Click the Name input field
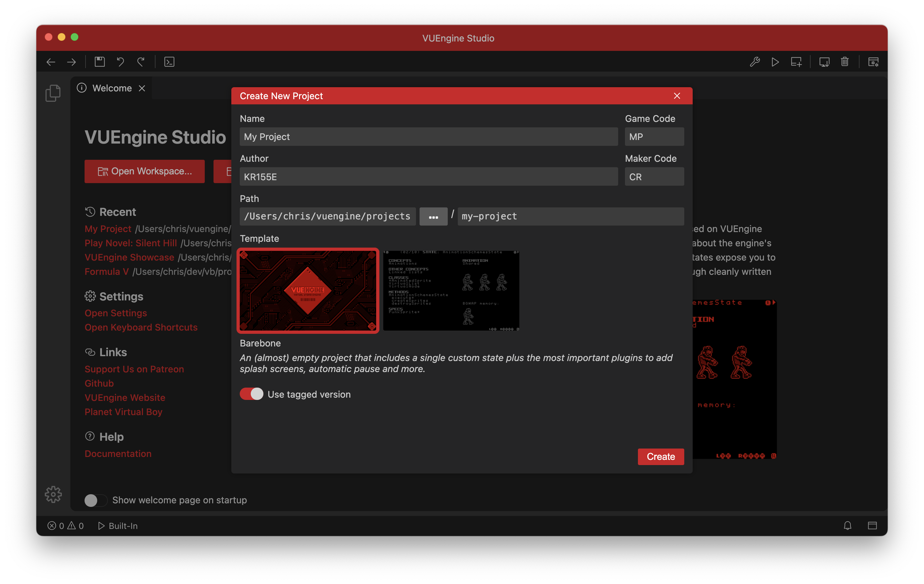 tap(429, 137)
